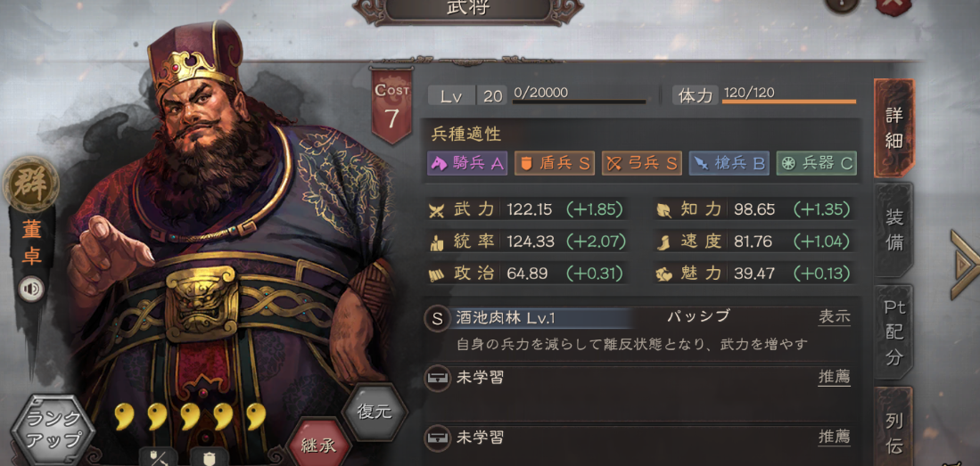
Task: Click 推薦 for the first unlearned skill
Action: [835, 377]
